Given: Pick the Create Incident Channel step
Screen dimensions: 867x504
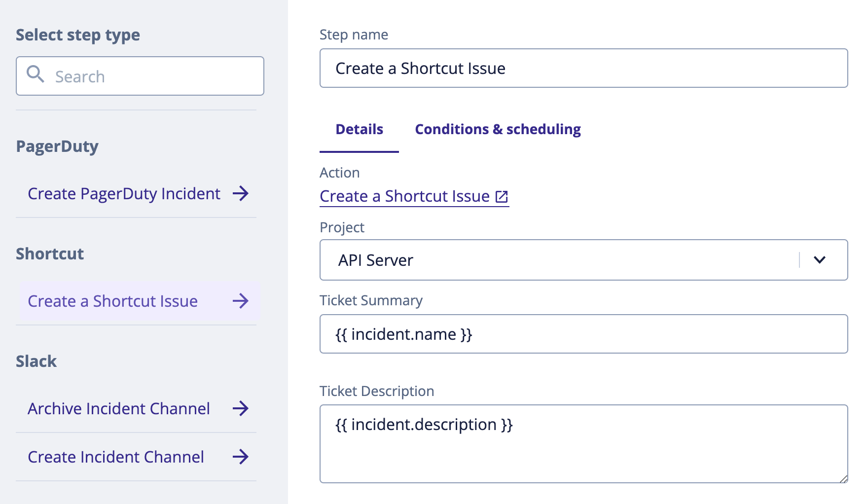Looking at the screenshot, I should (116, 457).
